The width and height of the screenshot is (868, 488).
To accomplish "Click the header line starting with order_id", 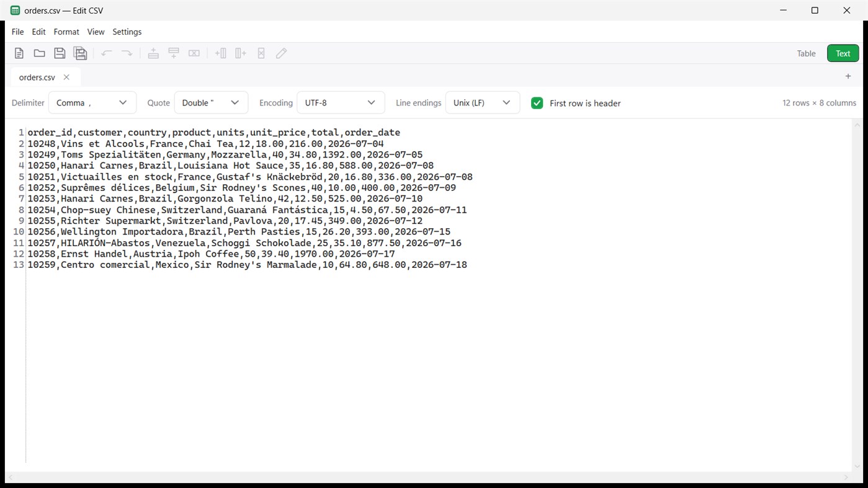I will tap(214, 133).
